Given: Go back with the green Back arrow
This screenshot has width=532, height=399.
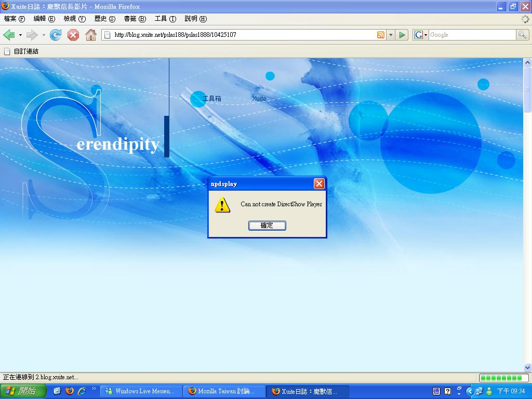Looking at the screenshot, I should 9,35.
